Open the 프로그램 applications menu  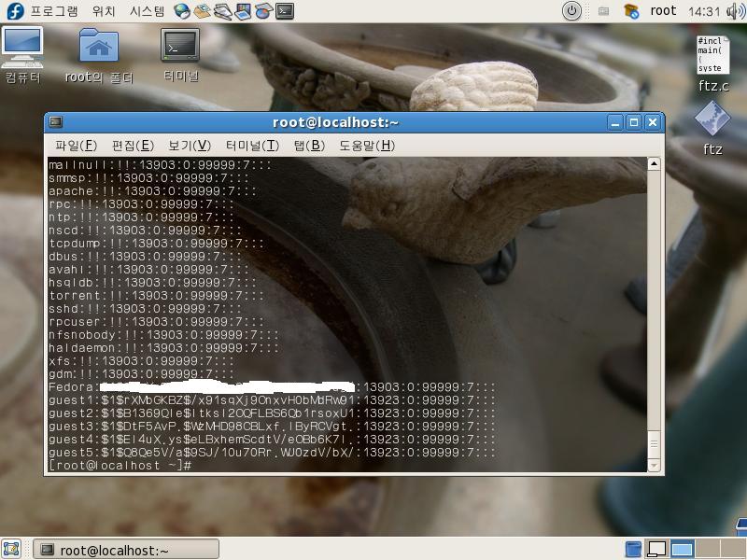53,11
